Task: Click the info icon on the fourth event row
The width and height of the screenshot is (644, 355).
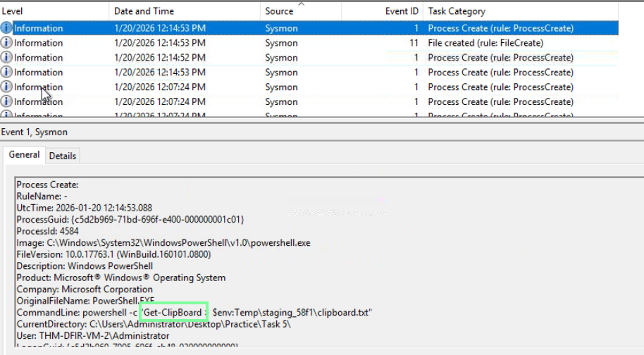Action: click(x=7, y=73)
